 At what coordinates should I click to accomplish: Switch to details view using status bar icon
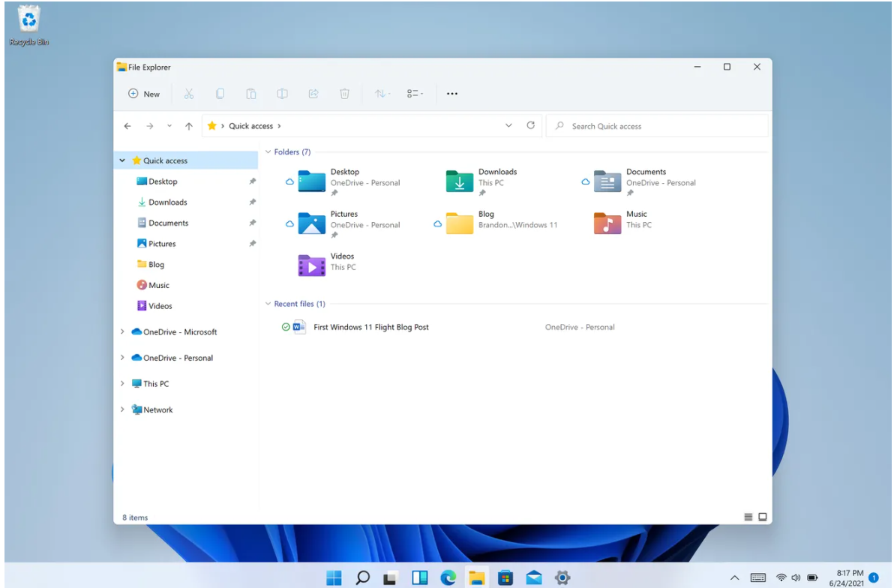pyautogui.click(x=748, y=517)
